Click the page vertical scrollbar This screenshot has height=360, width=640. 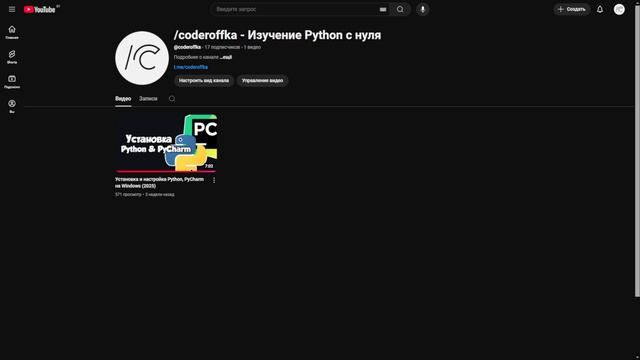(637, 151)
